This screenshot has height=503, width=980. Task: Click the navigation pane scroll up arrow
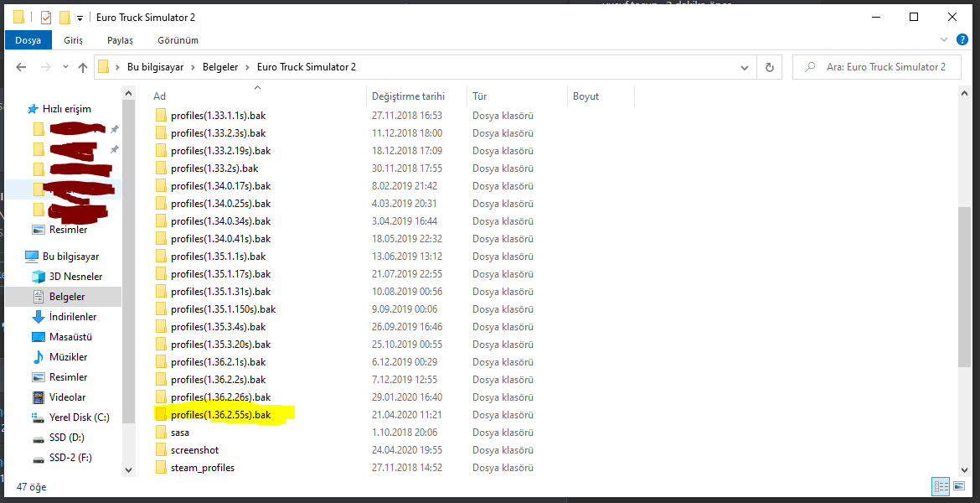129,94
